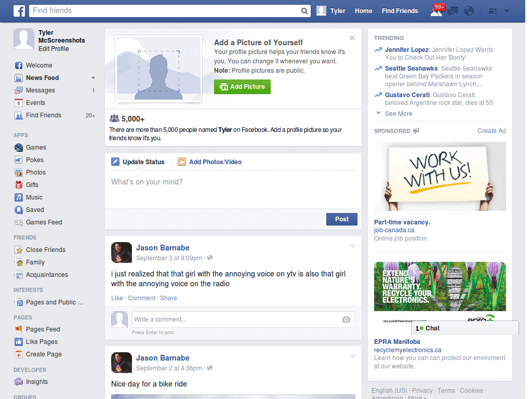Click the Facebook logo icon
Screen dimensions: 532x399
(x=19, y=11)
